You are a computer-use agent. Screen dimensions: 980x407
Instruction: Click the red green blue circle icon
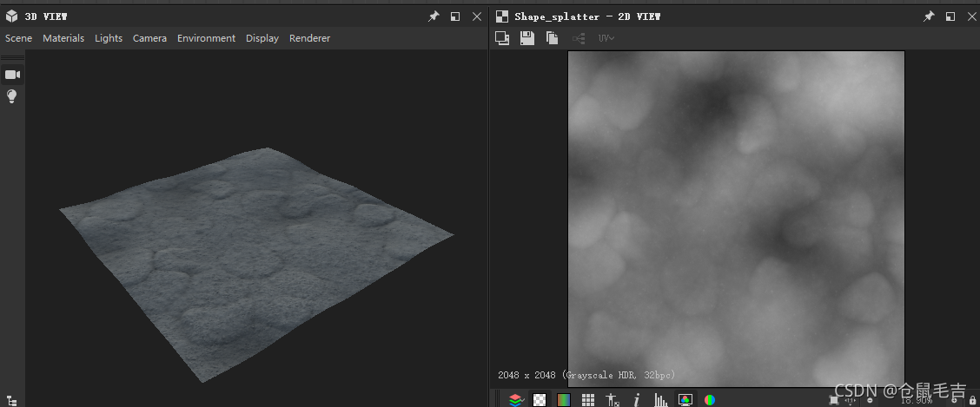tap(710, 399)
